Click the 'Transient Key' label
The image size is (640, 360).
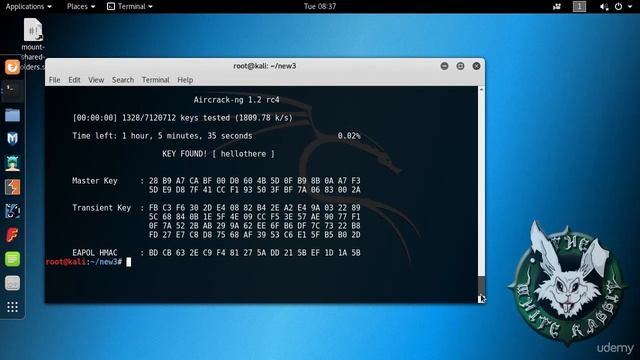point(101,208)
